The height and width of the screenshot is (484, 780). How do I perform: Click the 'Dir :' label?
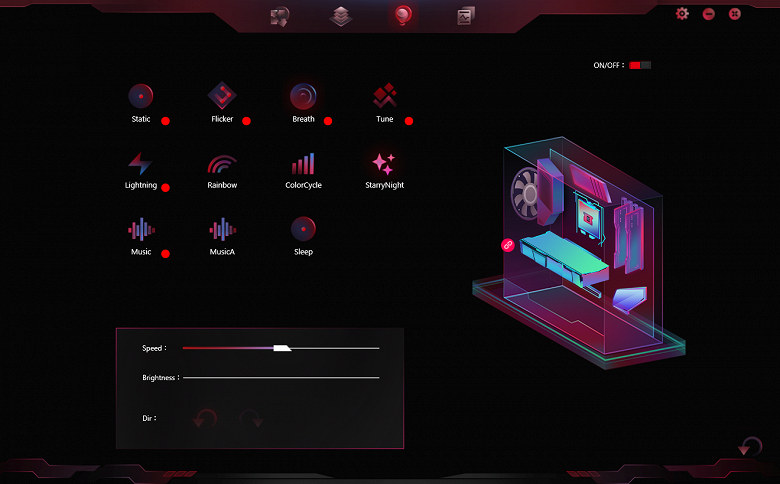149,418
